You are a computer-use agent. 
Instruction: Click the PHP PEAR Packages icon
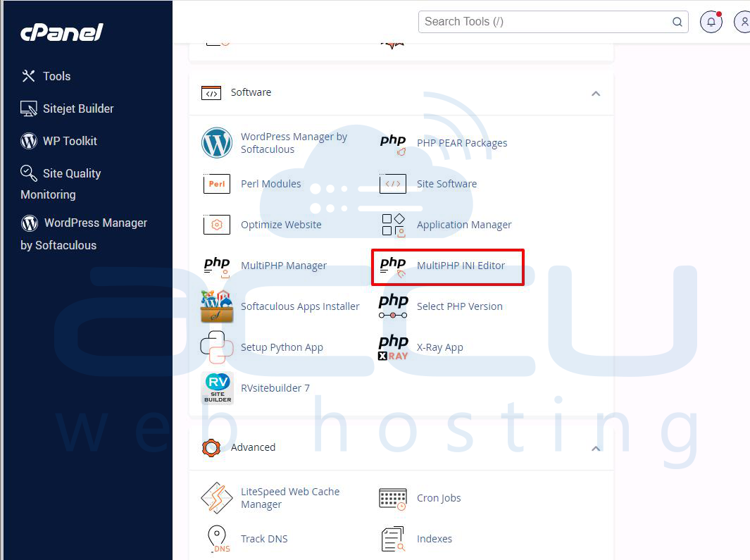(x=393, y=144)
